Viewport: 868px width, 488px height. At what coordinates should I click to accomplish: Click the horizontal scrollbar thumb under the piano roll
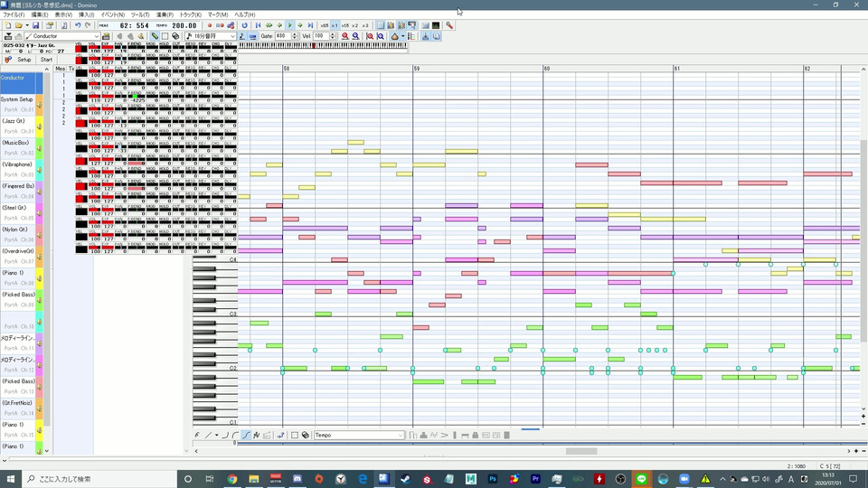point(581,451)
